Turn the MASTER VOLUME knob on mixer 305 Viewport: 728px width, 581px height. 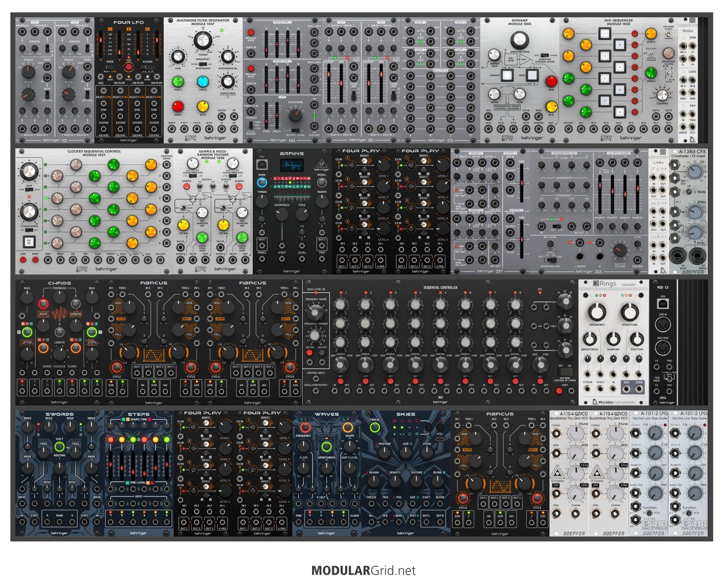[620, 250]
